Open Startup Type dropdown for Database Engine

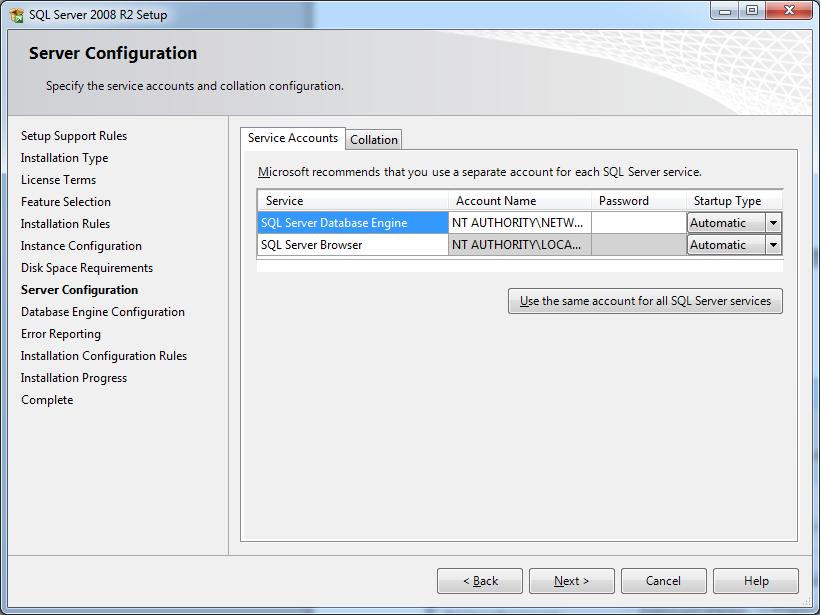tap(773, 223)
